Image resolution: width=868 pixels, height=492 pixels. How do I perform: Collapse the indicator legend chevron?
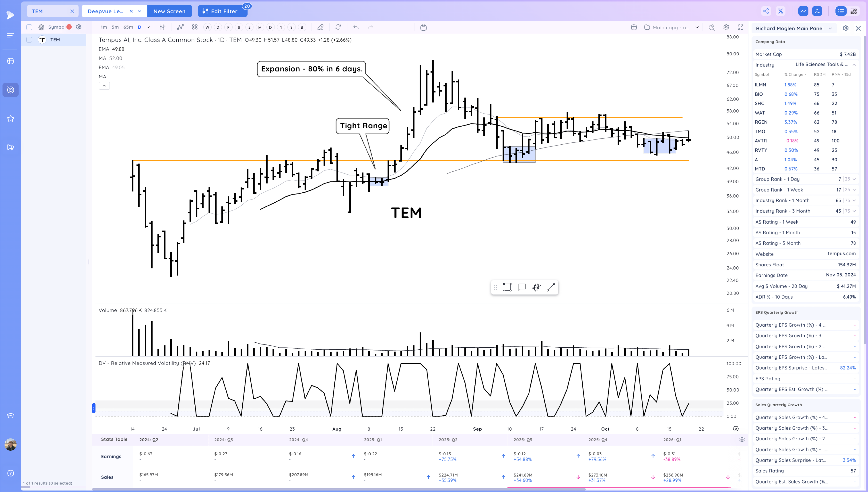tap(104, 86)
